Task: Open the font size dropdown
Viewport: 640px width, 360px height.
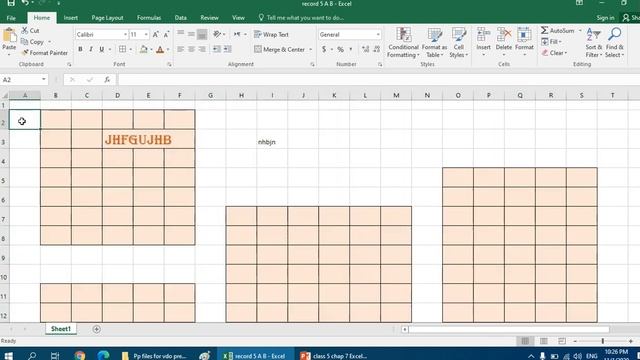Action: point(146,35)
